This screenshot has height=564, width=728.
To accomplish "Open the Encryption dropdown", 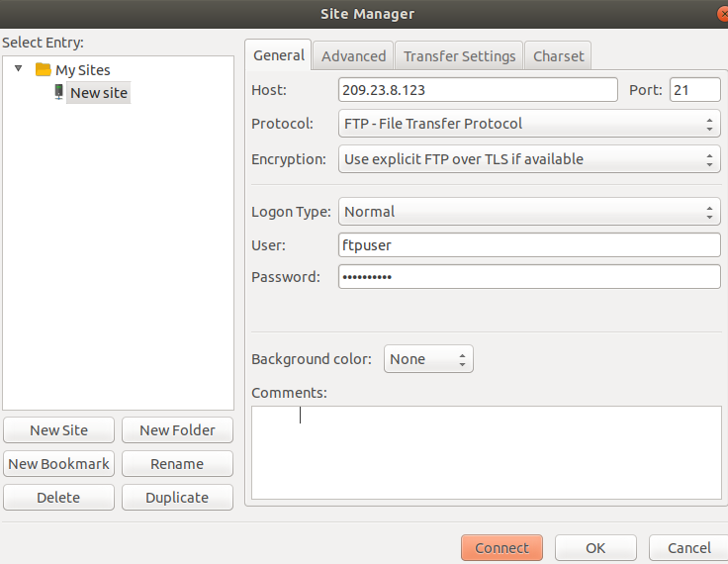I will 529,159.
